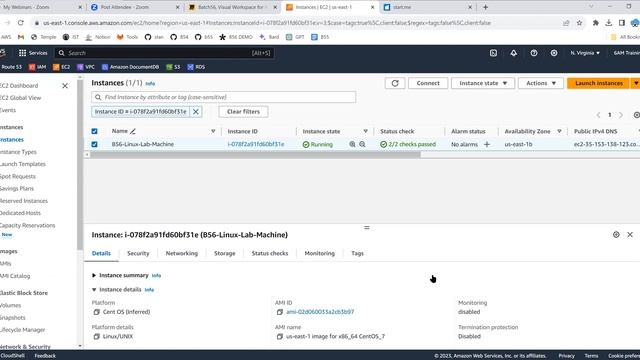640x360 pixels.
Task: Close the instance details panel
Action: [x=630, y=235]
